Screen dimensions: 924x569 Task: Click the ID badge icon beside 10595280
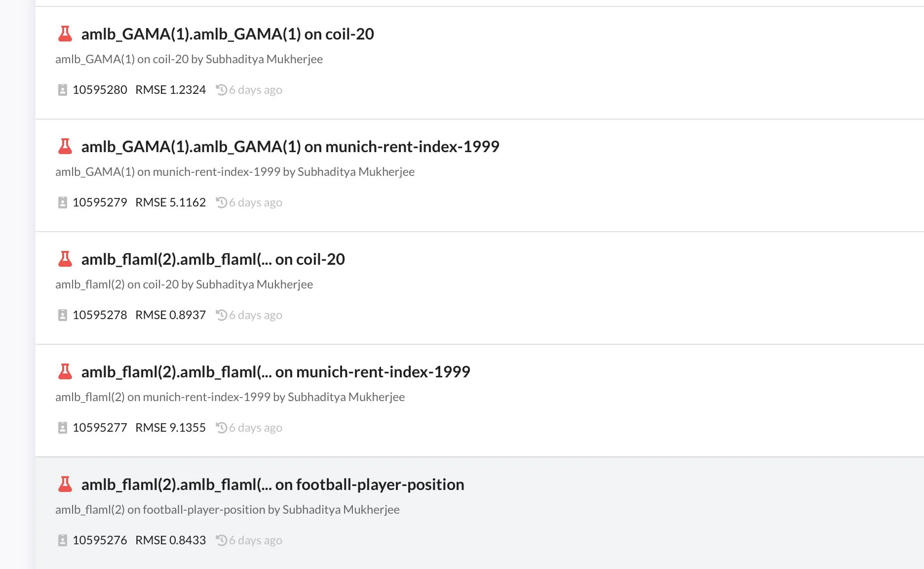pos(63,90)
